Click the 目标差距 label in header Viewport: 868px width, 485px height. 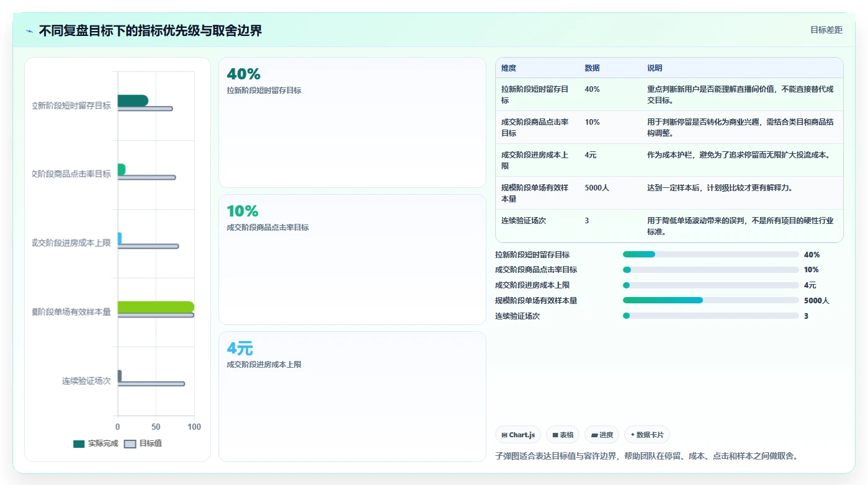[826, 30]
